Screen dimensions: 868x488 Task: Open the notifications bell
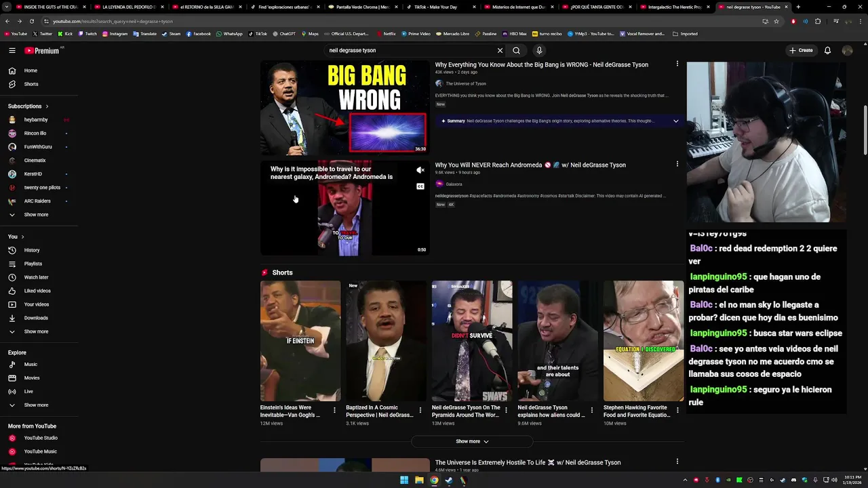(827, 50)
